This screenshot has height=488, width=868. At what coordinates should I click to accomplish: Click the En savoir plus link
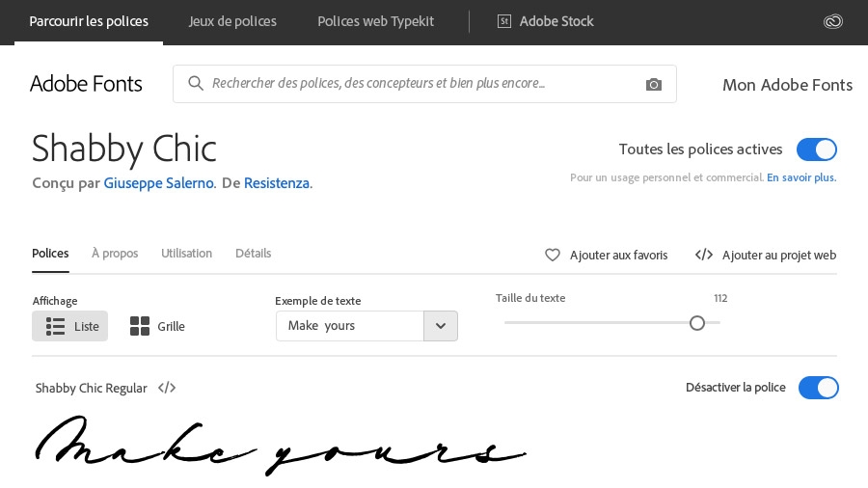click(x=801, y=177)
